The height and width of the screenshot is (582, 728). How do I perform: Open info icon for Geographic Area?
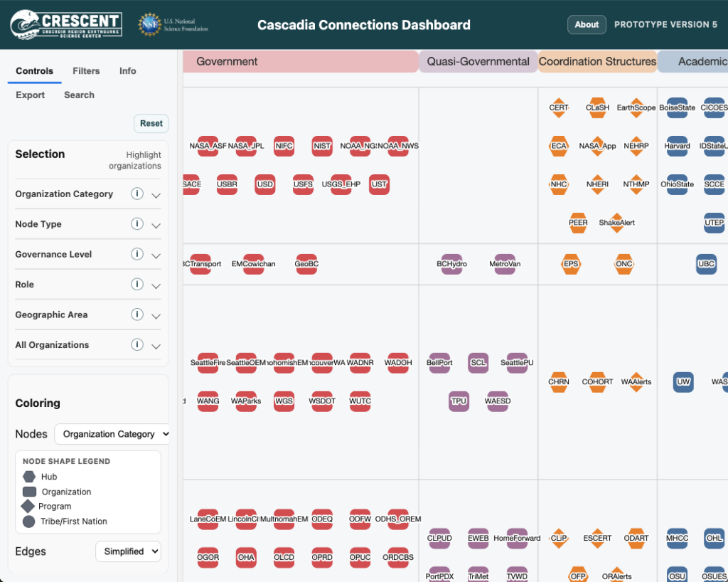tap(136, 314)
